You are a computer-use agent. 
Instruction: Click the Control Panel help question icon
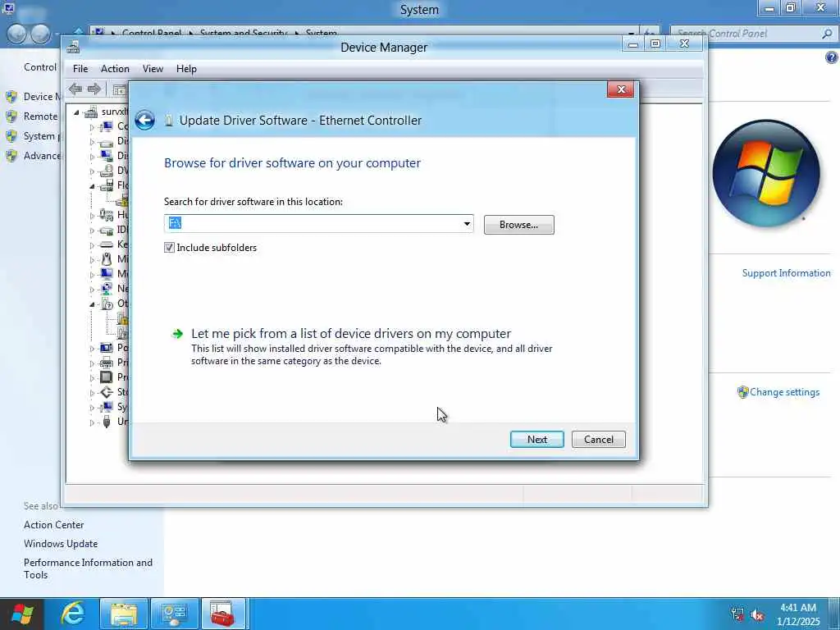pos(832,58)
